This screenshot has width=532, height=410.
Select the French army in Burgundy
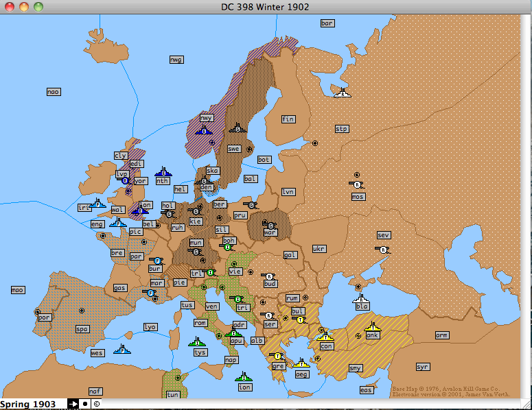157,261
